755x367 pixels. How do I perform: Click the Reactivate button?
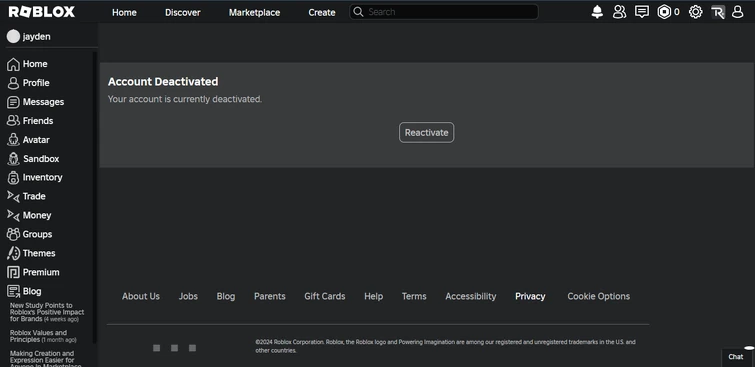click(427, 132)
